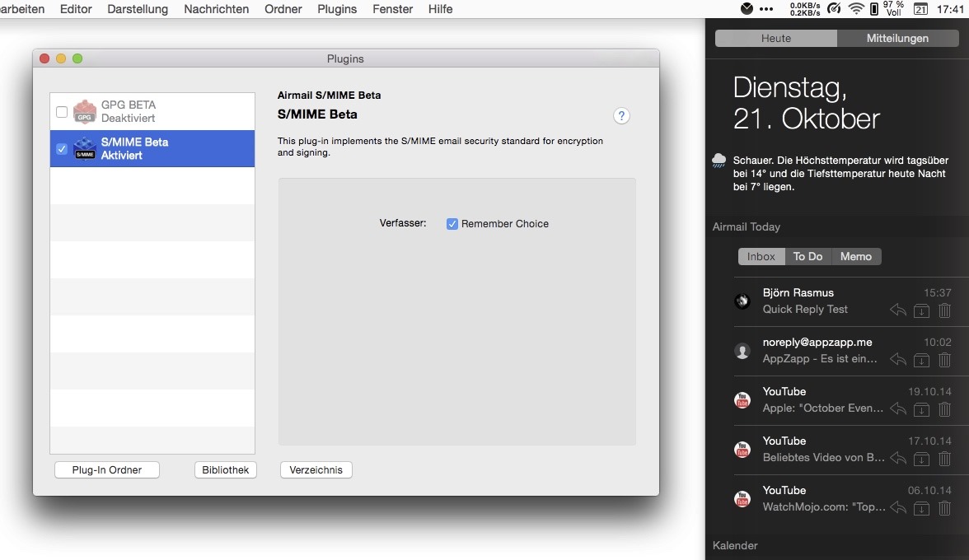Click the Verzeichnis button
Viewport: 969px width, 560px height.
[x=316, y=470]
